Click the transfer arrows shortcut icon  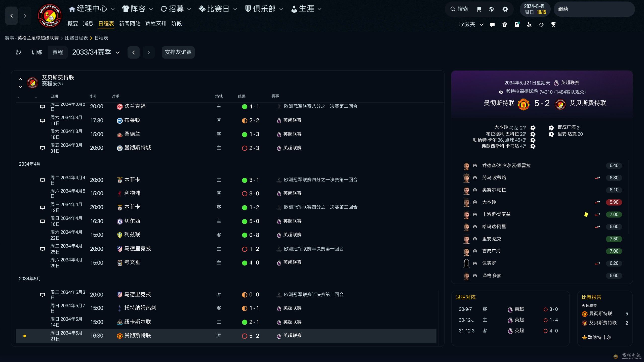[x=541, y=25]
